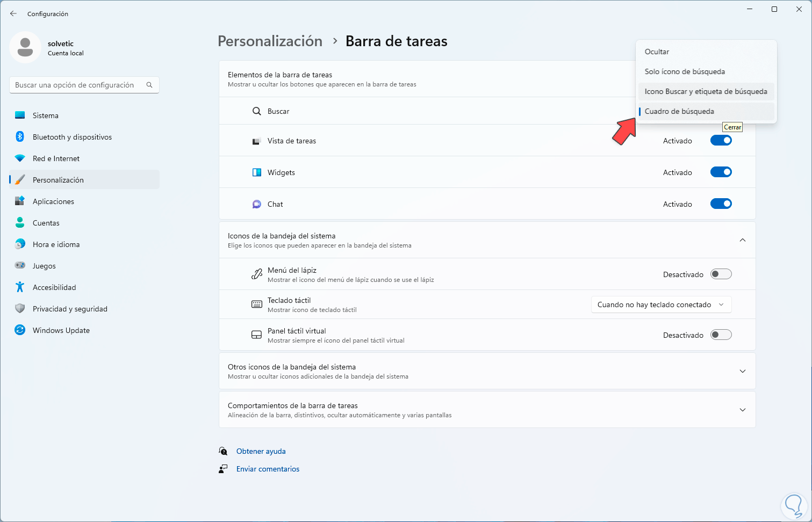Click the Bluetooth y dispositivos icon

(20, 137)
